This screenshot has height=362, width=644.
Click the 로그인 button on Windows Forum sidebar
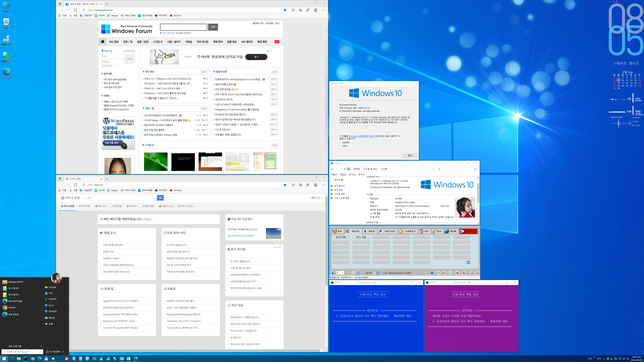[x=130, y=59]
